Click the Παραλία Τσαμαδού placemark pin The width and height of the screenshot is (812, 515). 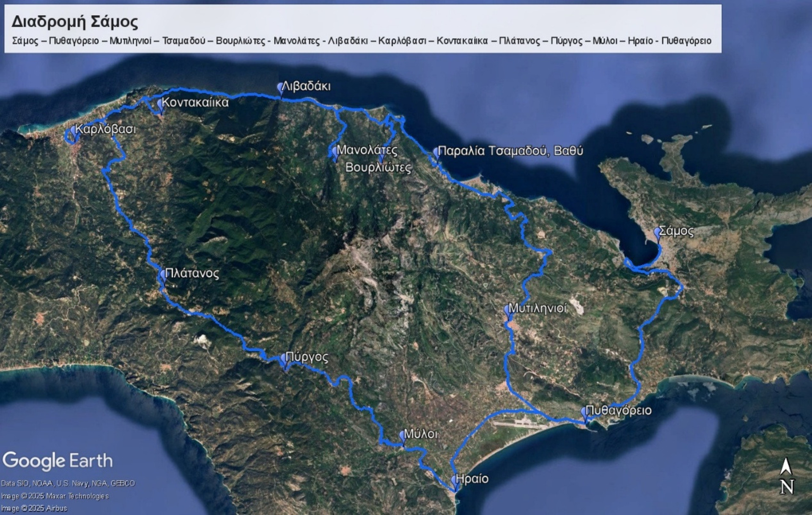(x=436, y=152)
